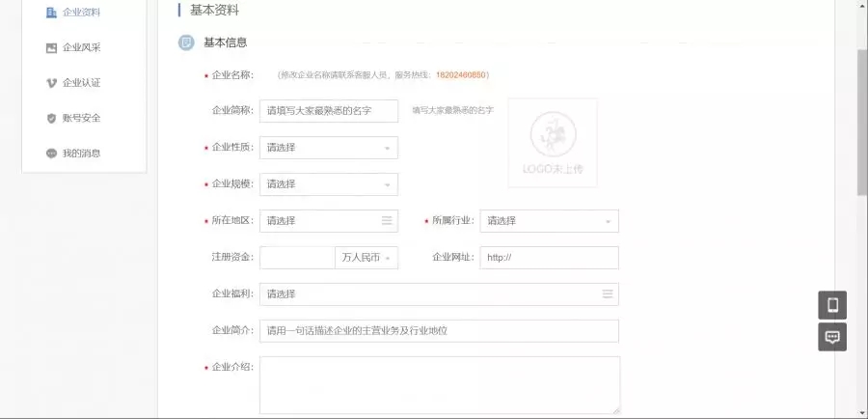868x419 pixels.
Task: Click the page vertical scrollbar
Action: coord(861,116)
